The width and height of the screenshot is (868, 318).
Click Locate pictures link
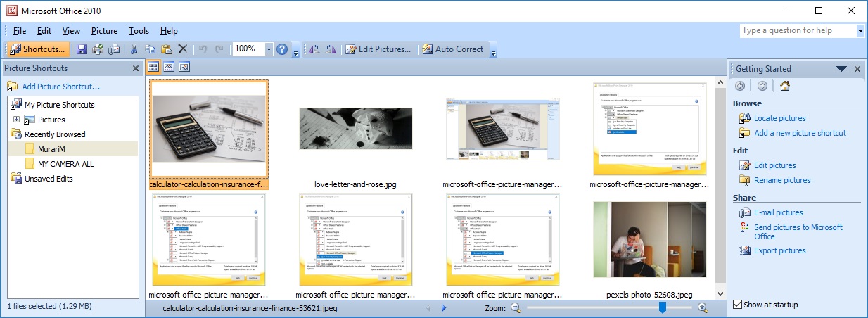pyautogui.click(x=779, y=118)
